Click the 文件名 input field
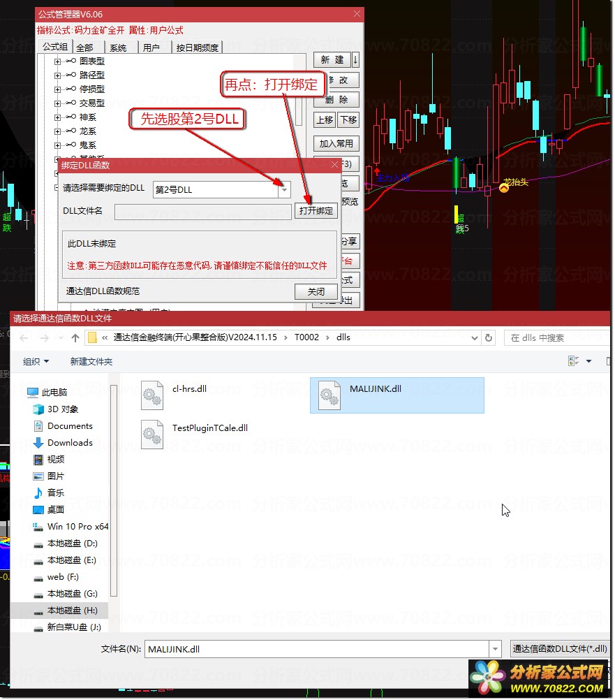 pyautogui.click(x=317, y=650)
